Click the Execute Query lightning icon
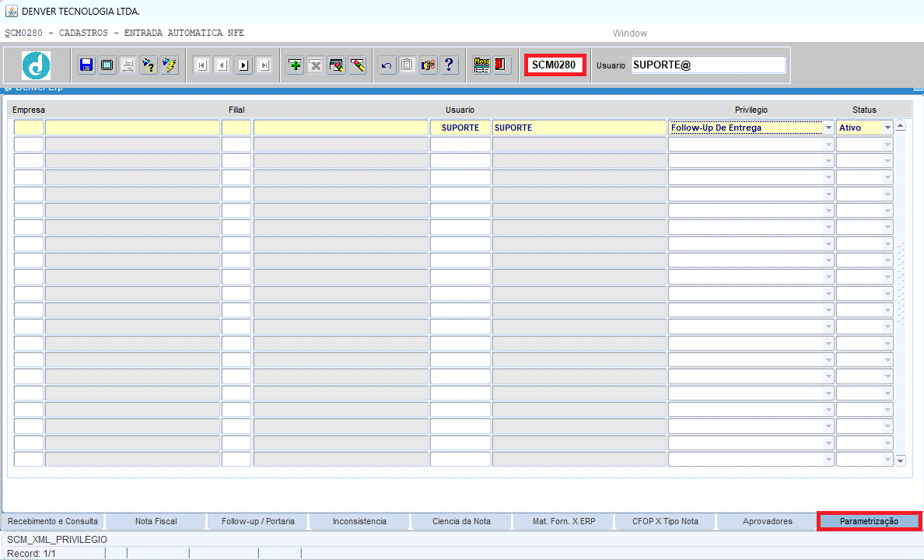924x560 pixels. (x=170, y=65)
